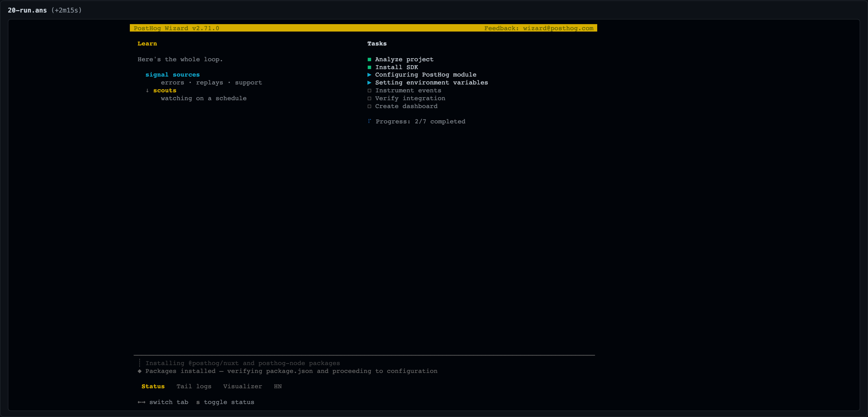
Task: Click the green square beside Analyze project
Action: (x=369, y=59)
